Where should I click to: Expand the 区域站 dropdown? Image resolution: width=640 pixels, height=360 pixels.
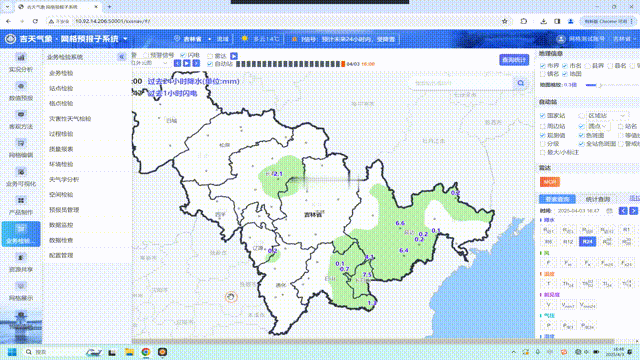tap(607, 116)
